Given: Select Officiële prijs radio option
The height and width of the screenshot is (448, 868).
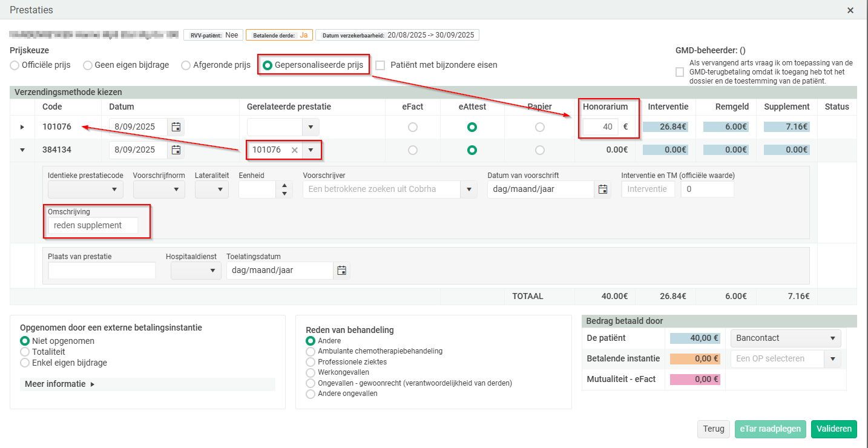Looking at the screenshot, I should pos(15,65).
